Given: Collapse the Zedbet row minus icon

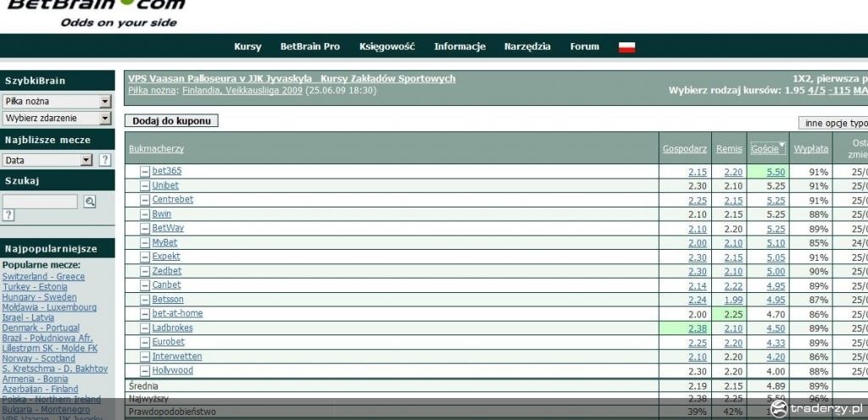Looking at the screenshot, I should [145, 271].
